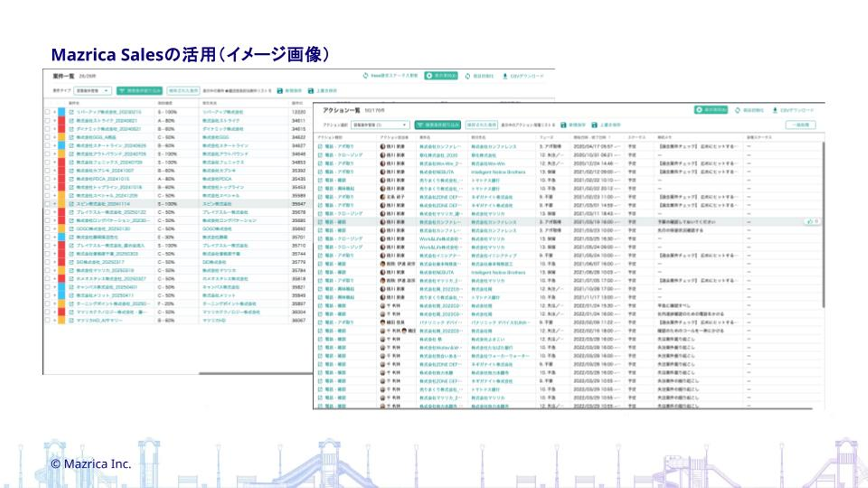Expand plus toggle for deal row 34615
This screenshot has width=868, height=488.
[54, 129]
